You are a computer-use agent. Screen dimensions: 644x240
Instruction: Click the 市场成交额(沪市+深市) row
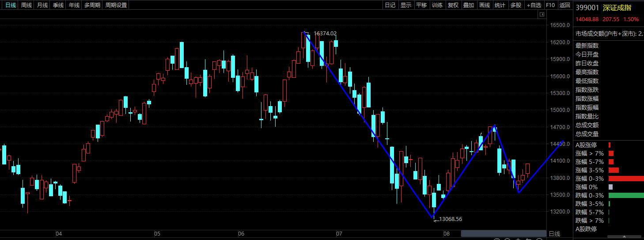(610, 34)
